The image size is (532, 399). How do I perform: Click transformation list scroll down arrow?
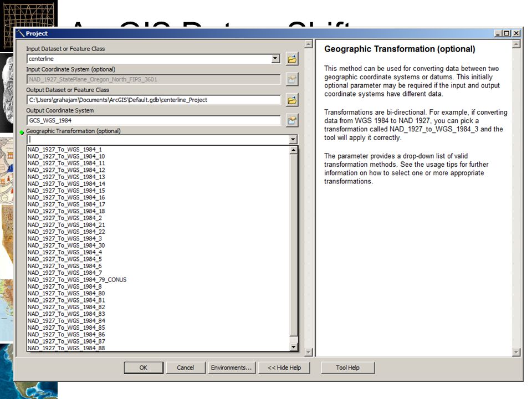(294, 347)
